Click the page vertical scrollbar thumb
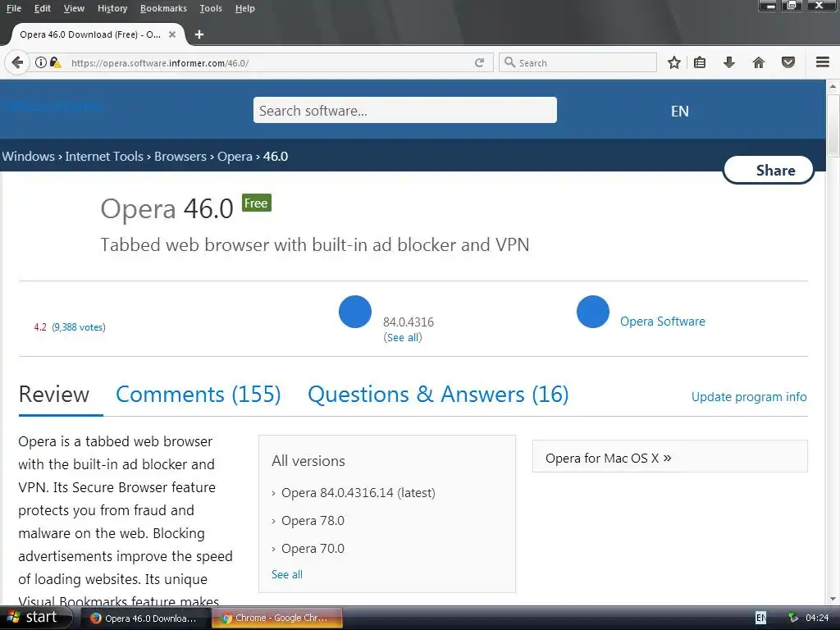This screenshot has width=840, height=630. tap(833, 126)
